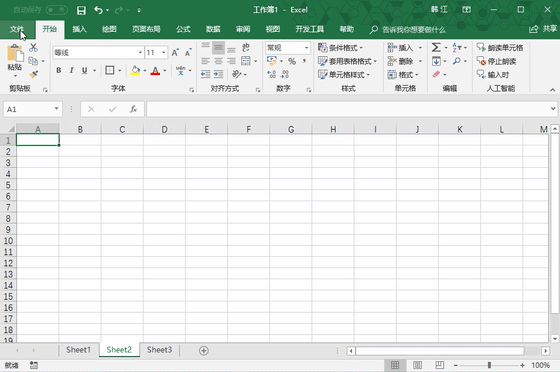Image resolution: width=560 pixels, height=372 pixels.
Task: Click Increase Indent icon
Action: click(218, 74)
